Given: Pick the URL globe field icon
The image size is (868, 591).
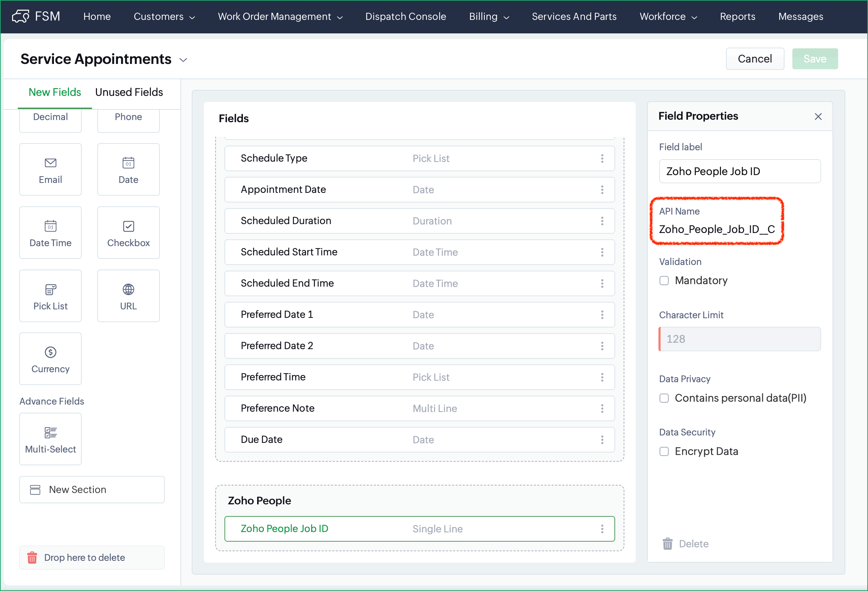Looking at the screenshot, I should (128, 289).
